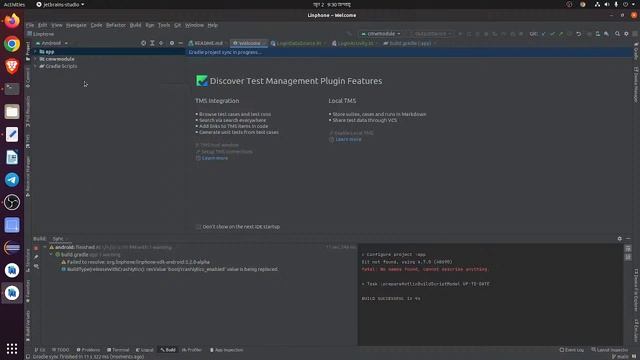
Task: Collapse the android: finished build node
Action: coord(45,247)
